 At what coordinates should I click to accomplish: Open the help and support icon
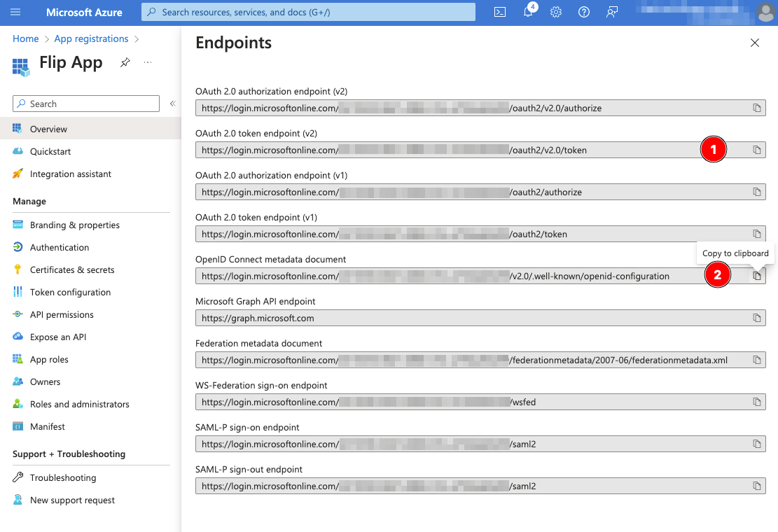tap(584, 12)
